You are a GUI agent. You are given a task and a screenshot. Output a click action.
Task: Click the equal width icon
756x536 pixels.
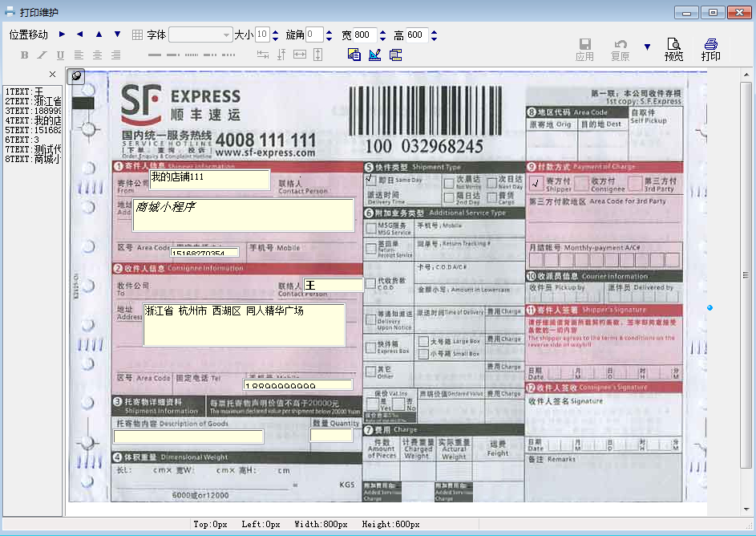pos(300,55)
